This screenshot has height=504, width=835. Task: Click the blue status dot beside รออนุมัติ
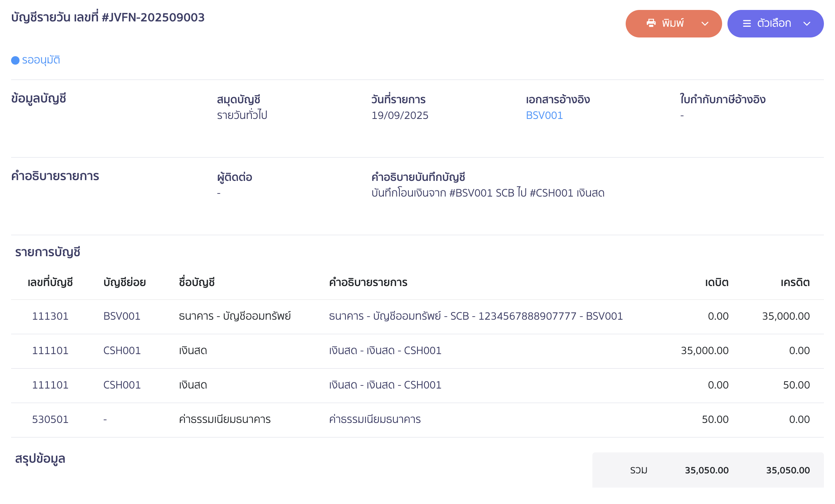pos(15,60)
